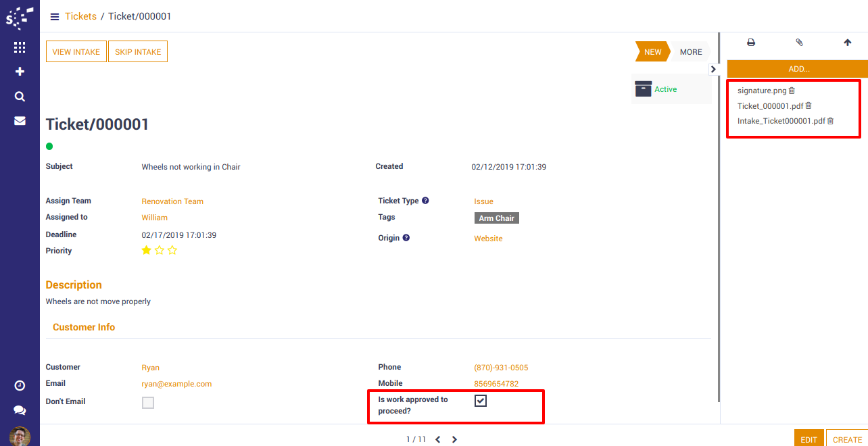Delete the signature.png attachment
This screenshot has width=868, height=446.
tap(792, 91)
